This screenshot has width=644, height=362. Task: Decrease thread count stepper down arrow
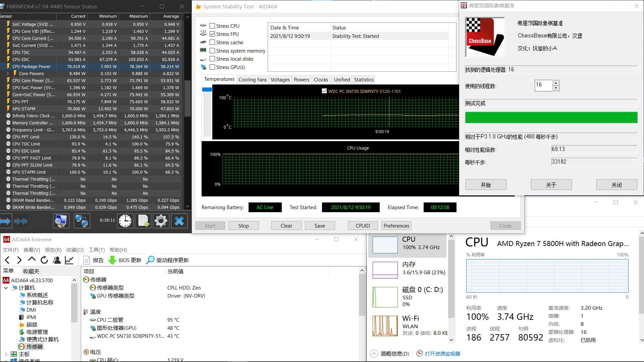point(556,88)
